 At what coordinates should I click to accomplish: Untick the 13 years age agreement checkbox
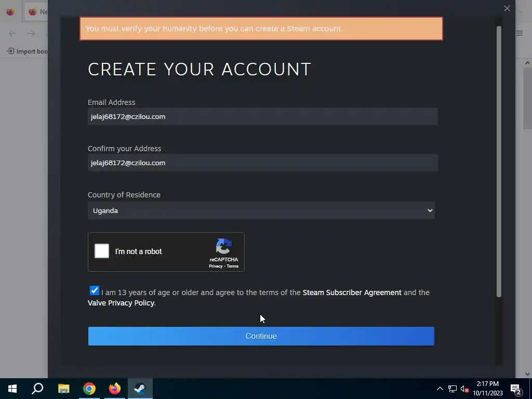[x=95, y=291]
